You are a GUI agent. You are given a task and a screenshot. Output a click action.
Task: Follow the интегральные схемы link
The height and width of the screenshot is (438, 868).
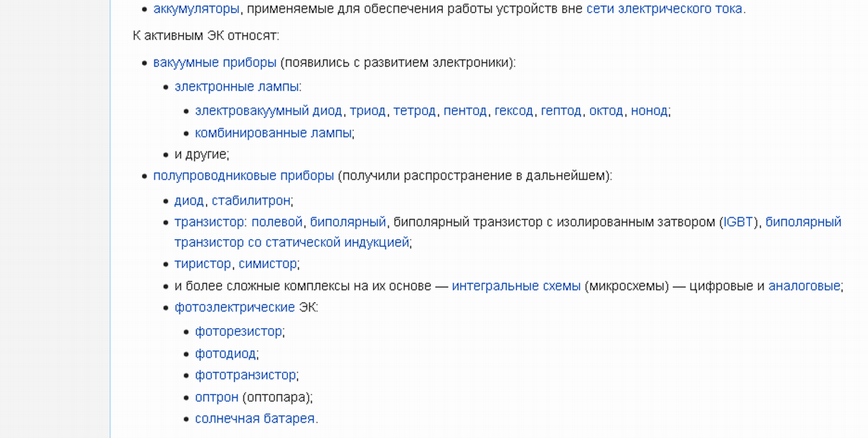(516, 286)
